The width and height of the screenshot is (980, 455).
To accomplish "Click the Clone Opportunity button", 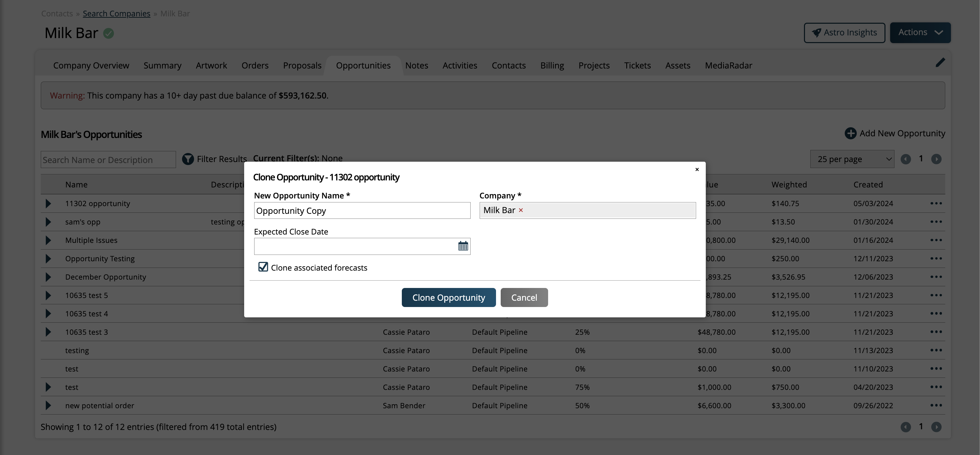I will point(448,298).
